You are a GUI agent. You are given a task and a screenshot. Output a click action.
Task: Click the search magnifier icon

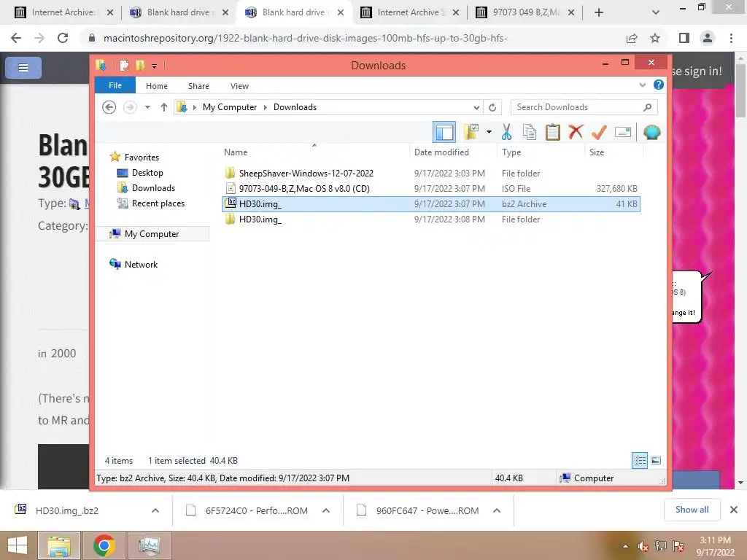pos(648,107)
